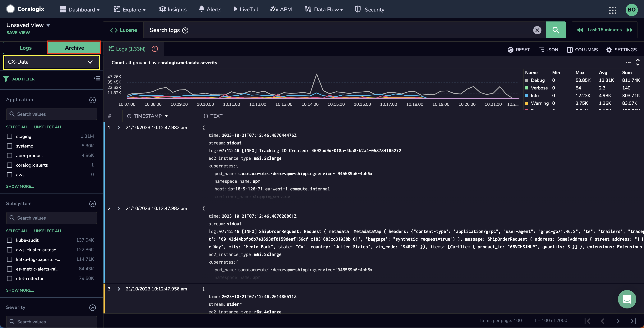Viewport: 644px width, 328px height.
Task: Clear the search query with the X icon
Action: [x=537, y=30]
